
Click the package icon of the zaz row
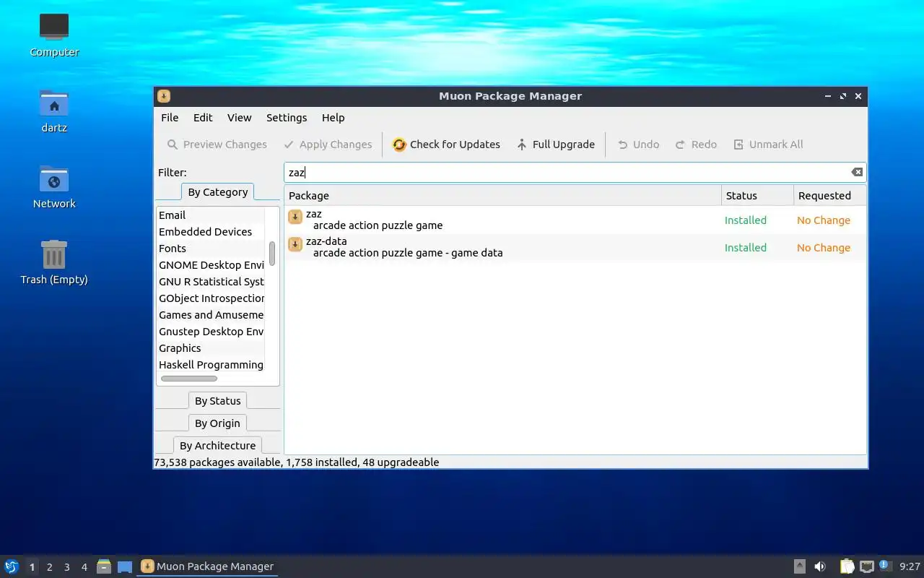(x=295, y=217)
